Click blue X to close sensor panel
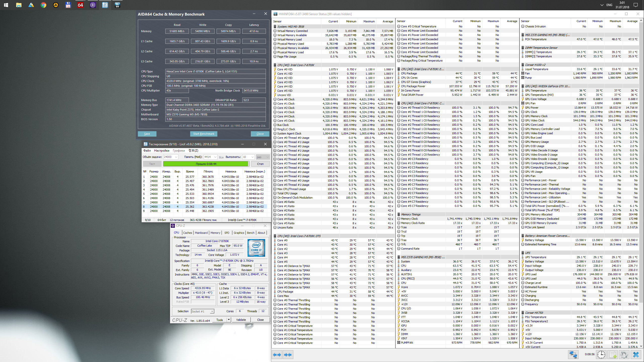This screenshot has height=362, width=644. coord(636,355)
